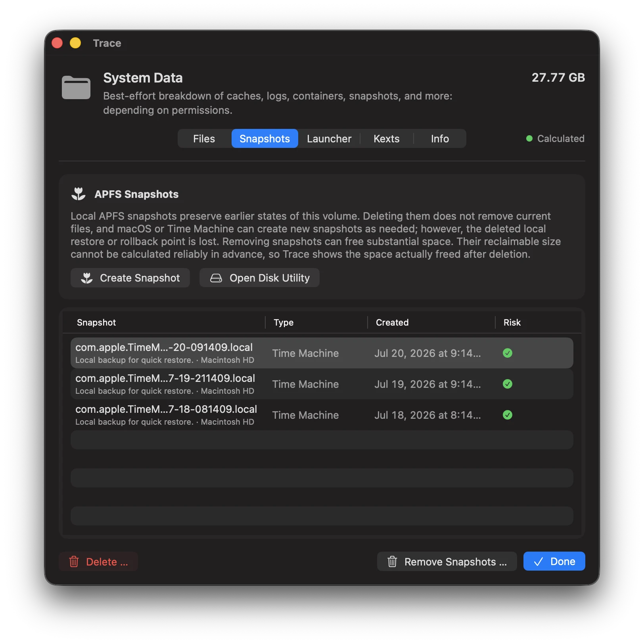Click the Done button
Screen dimensions: 644x644
(554, 561)
